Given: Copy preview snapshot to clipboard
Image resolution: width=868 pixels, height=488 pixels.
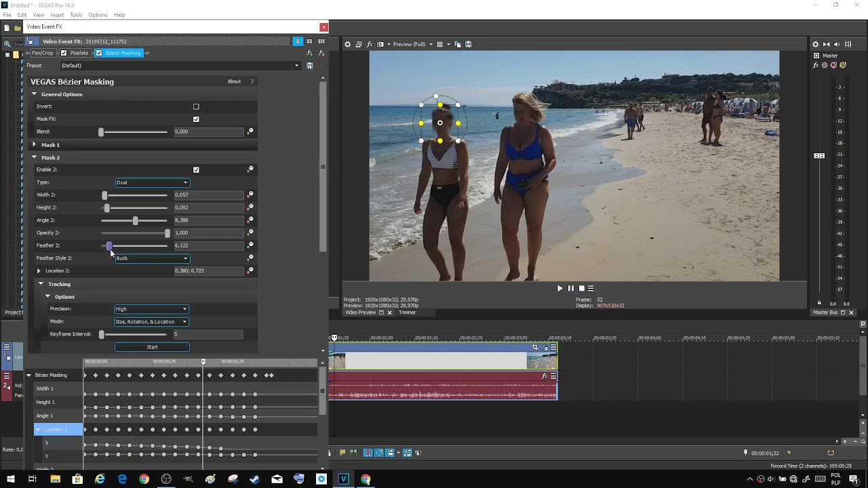Looking at the screenshot, I should (458, 44).
